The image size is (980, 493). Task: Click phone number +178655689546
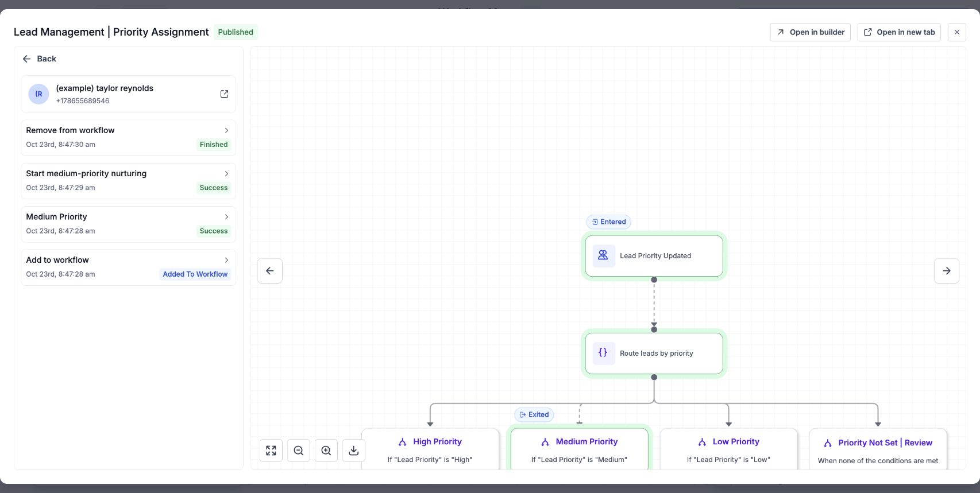click(x=83, y=101)
